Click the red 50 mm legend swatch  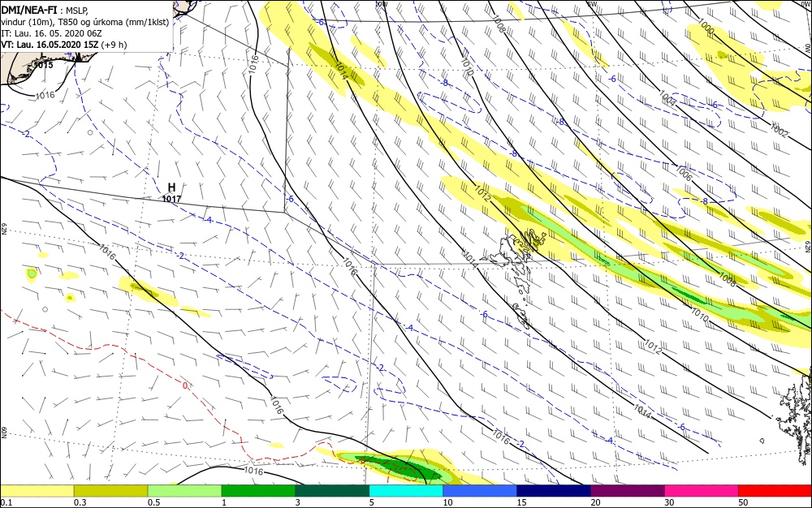[775, 491]
